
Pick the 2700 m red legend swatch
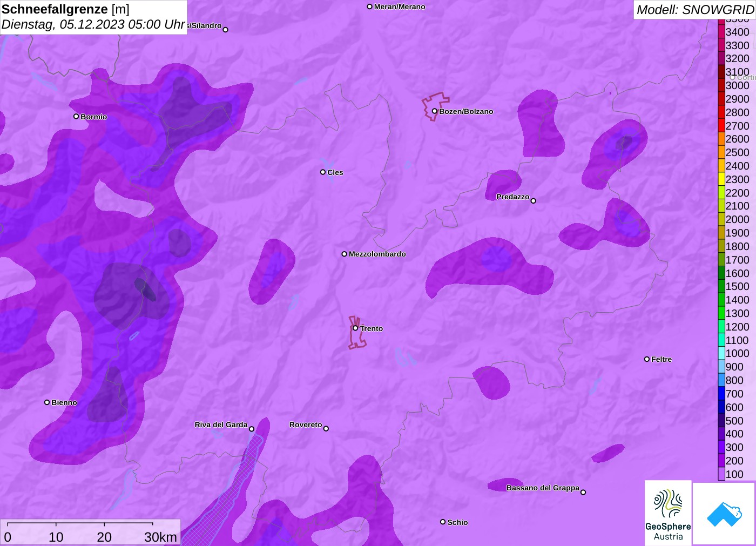pyautogui.click(x=721, y=125)
